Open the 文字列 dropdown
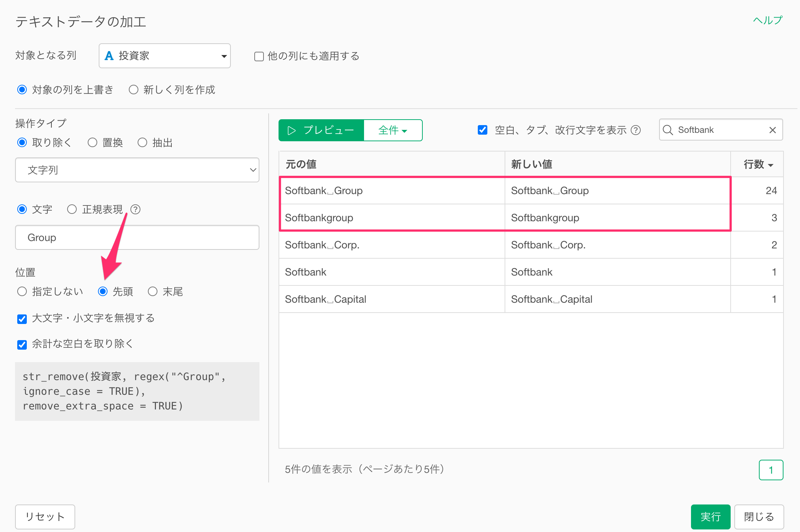This screenshot has width=800, height=532. (x=137, y=170)
